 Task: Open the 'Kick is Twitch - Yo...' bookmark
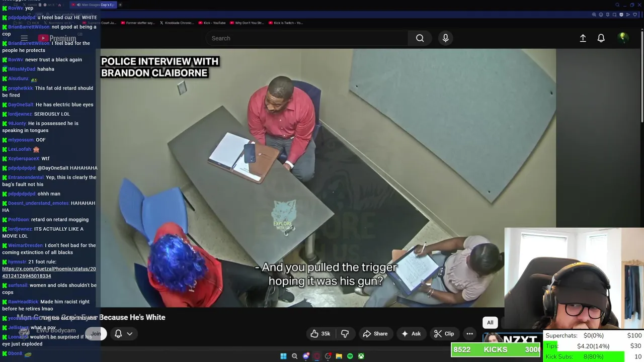(286, 23)
